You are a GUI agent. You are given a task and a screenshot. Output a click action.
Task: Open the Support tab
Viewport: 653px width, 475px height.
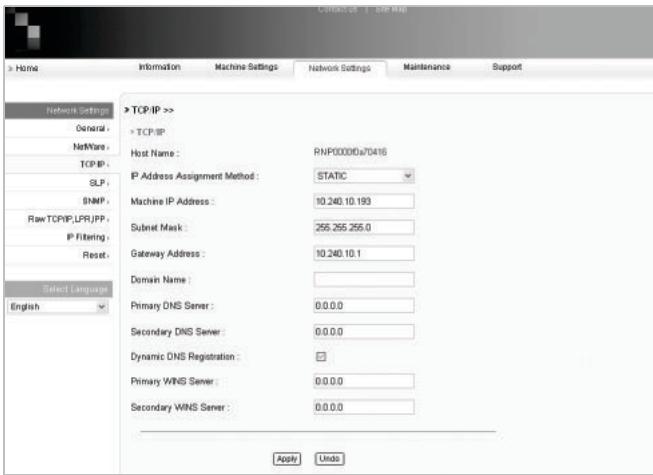[x=507, y=67]
